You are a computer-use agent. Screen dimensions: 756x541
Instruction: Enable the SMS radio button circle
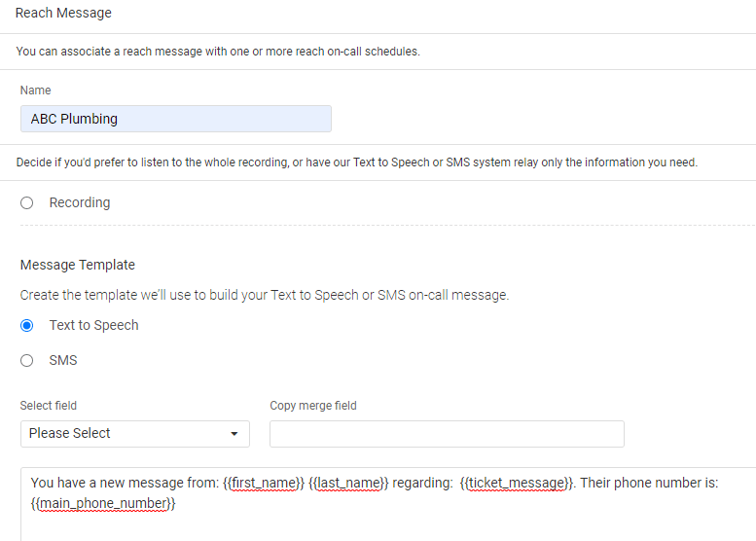point(27,360)
